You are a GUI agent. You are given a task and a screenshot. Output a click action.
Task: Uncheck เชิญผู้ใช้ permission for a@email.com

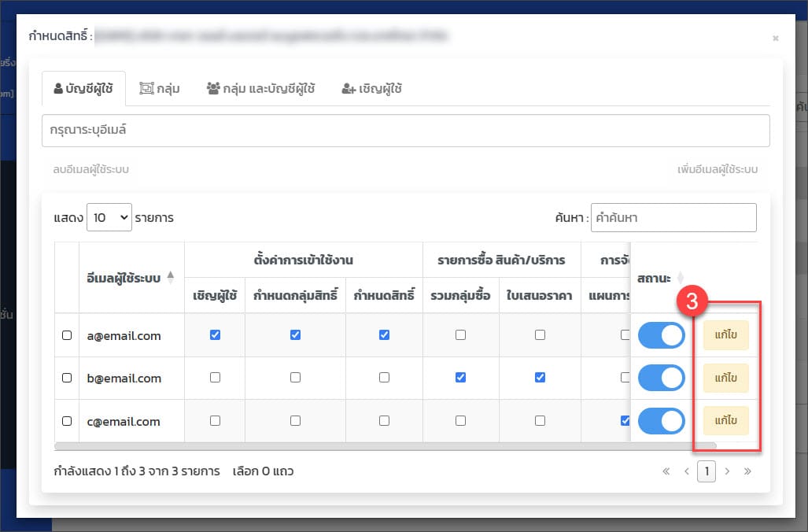pyautogui.click(x=215, y=334)
